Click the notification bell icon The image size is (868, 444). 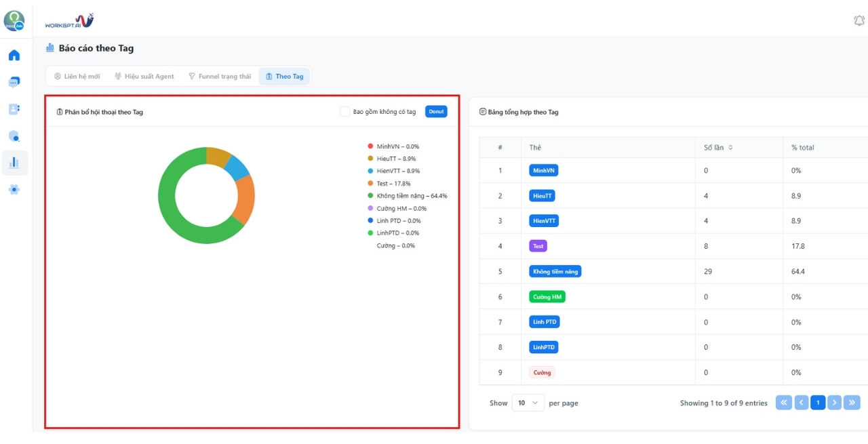(859, 21)
